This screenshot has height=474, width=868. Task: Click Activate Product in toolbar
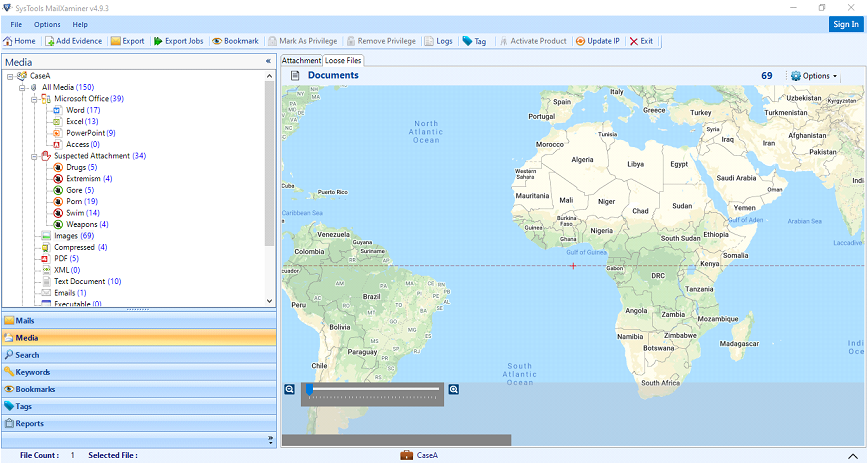click(x=533, y=41)
